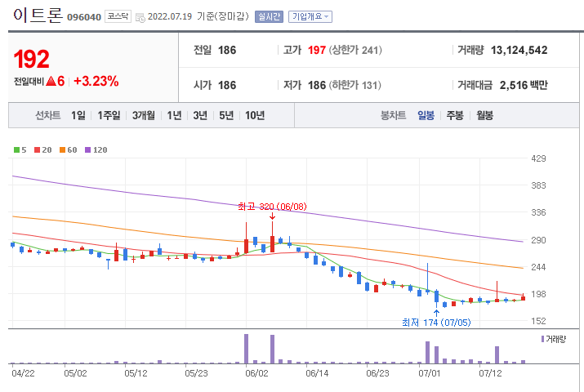Viewport: 584px width, 392px height.
Task: Click the 상한가 241 upper limit text
Action: click(x=355, y=51)
